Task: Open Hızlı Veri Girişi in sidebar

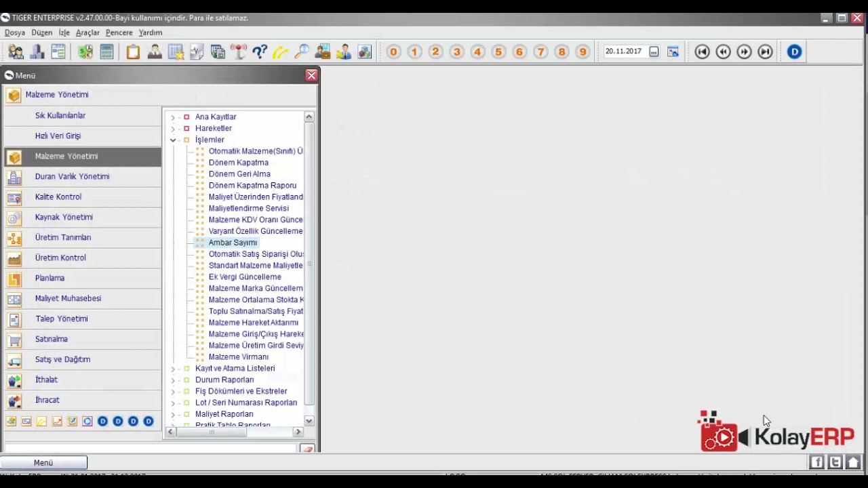Action: 83,136
